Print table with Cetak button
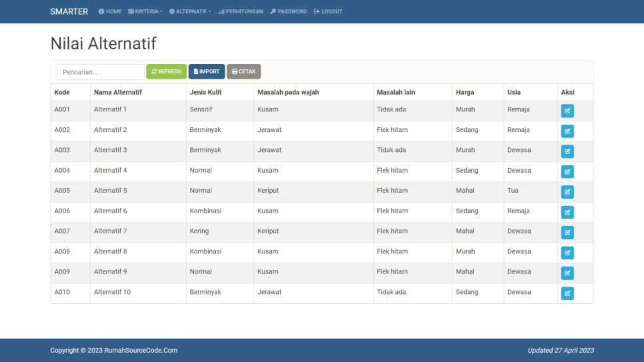Image resolution: width=644 pixels, height=362 pixels. pos(243,71)
